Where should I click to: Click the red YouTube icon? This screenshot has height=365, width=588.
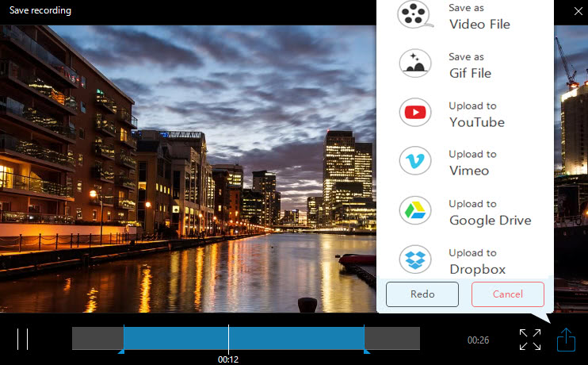(414, 112)
